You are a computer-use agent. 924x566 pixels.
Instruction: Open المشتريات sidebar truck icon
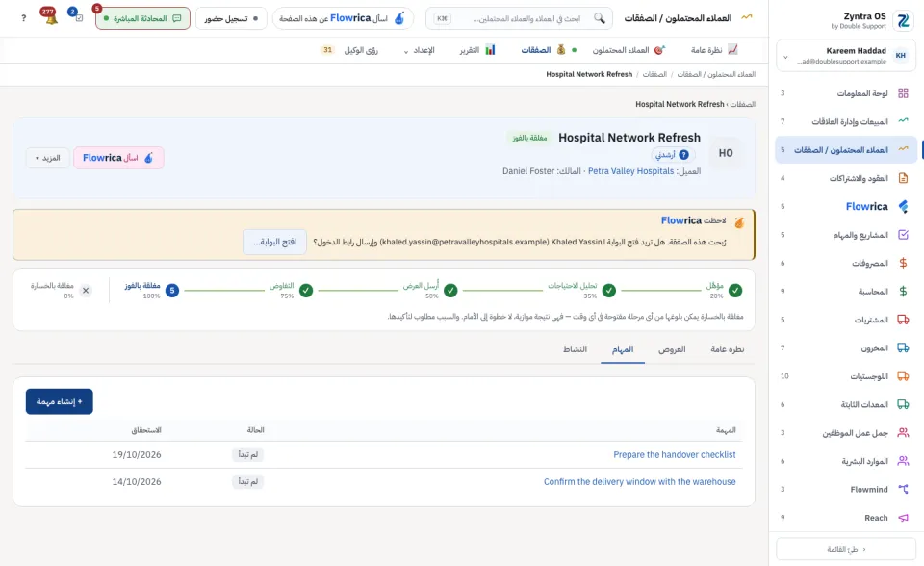(903, 320)
